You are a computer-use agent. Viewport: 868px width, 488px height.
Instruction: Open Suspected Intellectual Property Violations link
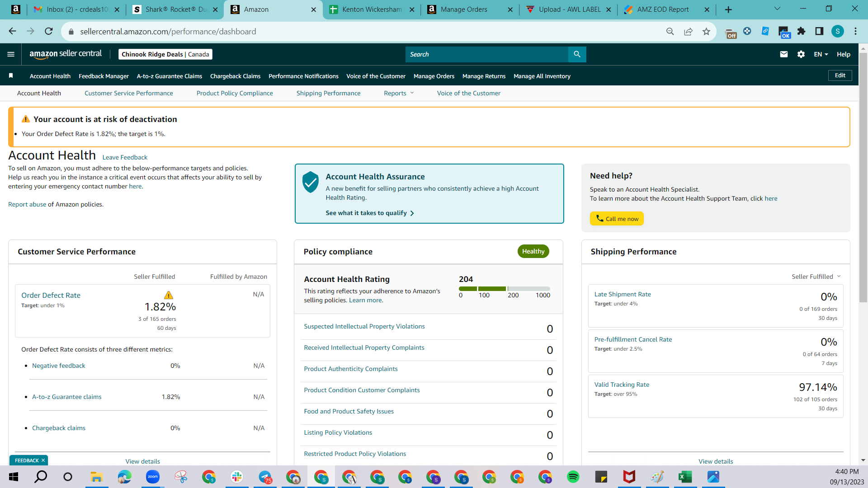(364, 326)
